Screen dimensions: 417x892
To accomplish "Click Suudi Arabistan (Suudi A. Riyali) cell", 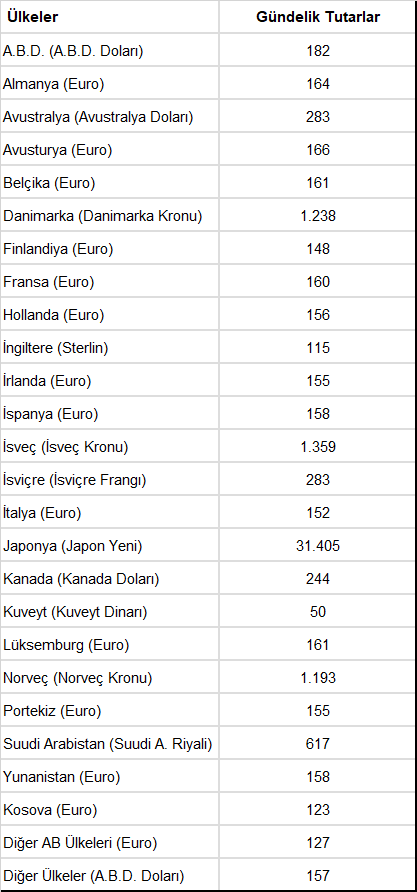I will [x=108, y=744].
